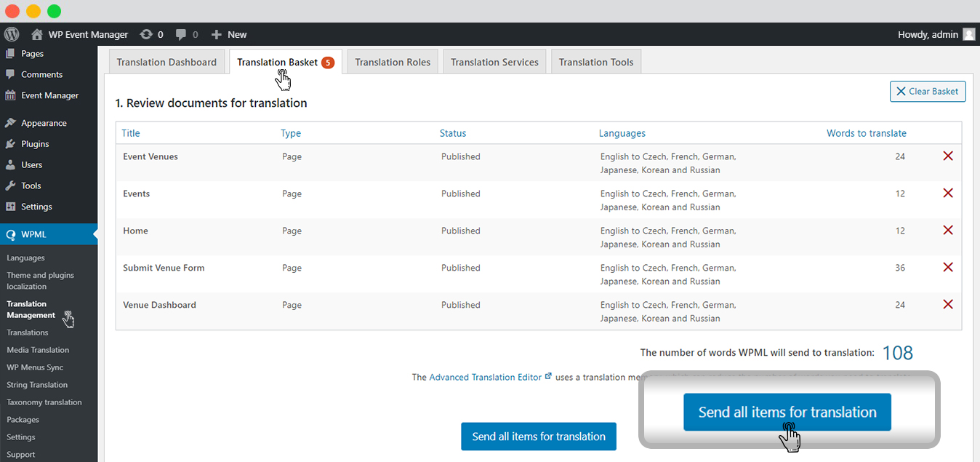Click Howdy, admin account text
980x462 pixels.
tap(928, 34)
